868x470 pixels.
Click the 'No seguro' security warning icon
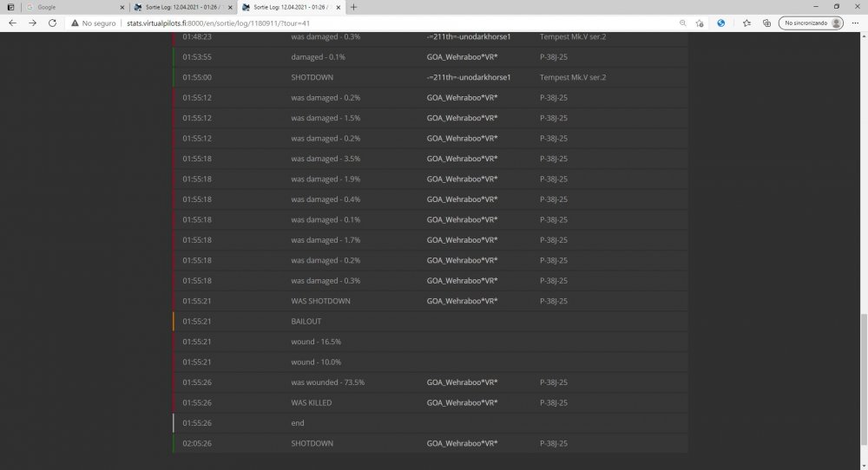[75, 23]
